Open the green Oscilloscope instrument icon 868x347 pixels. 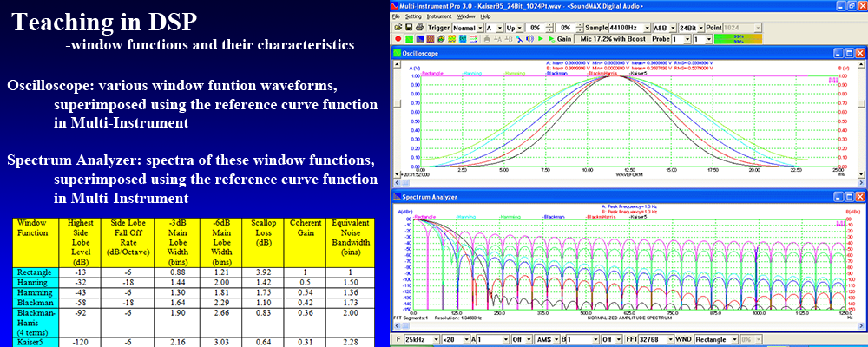[x=409, y=39]
